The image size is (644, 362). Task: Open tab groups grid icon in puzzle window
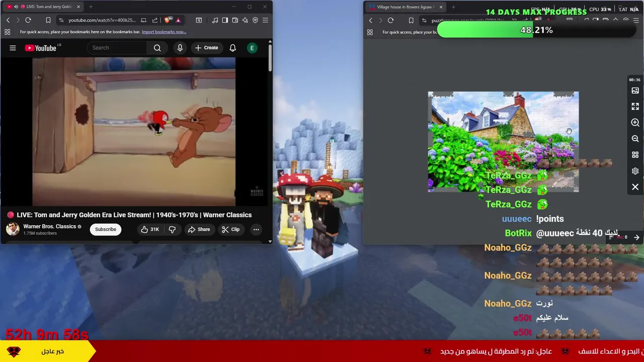point(370,32)
